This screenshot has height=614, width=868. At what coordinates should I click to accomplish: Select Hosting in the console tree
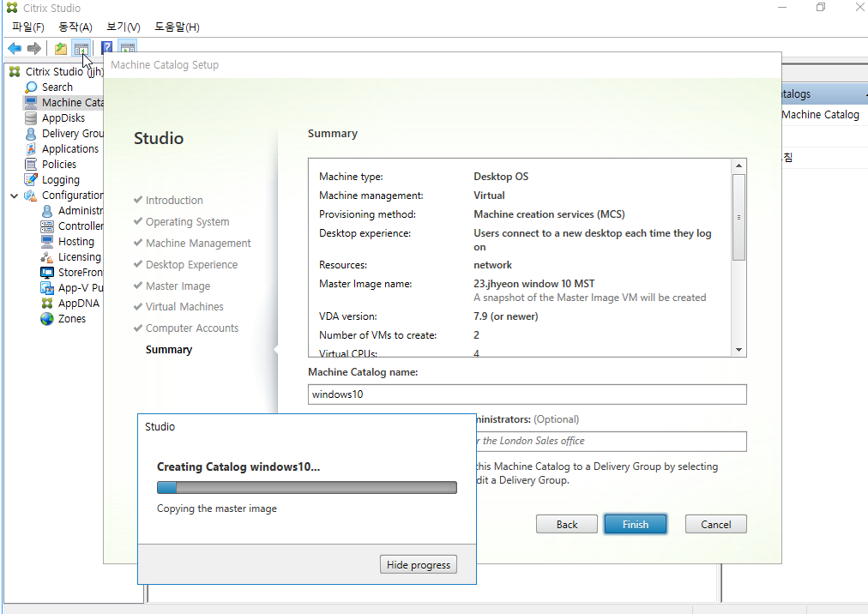[x=76, y=241]
